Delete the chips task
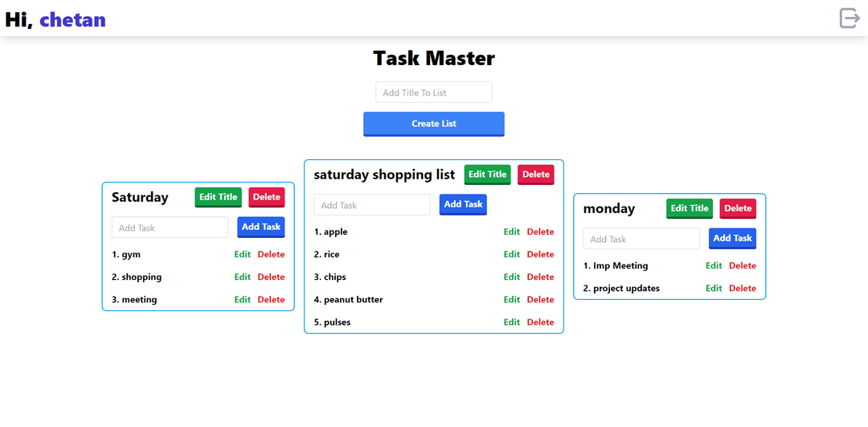 [x=540, y=277]
